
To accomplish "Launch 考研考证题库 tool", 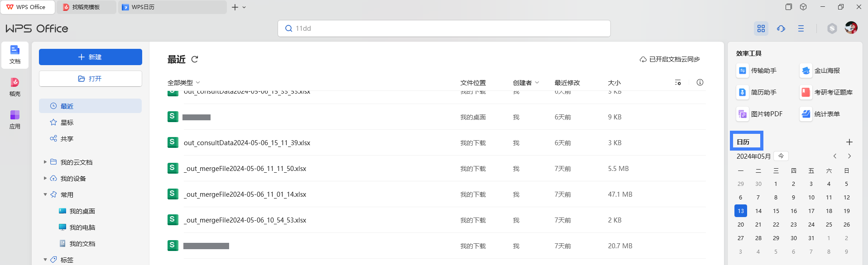I will [827, 92].
